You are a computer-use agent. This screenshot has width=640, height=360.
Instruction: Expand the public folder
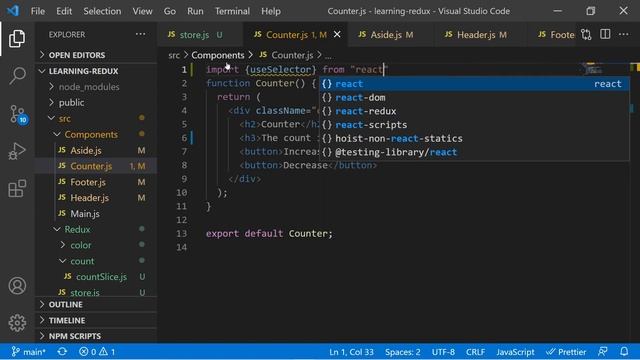click(96, 102)
